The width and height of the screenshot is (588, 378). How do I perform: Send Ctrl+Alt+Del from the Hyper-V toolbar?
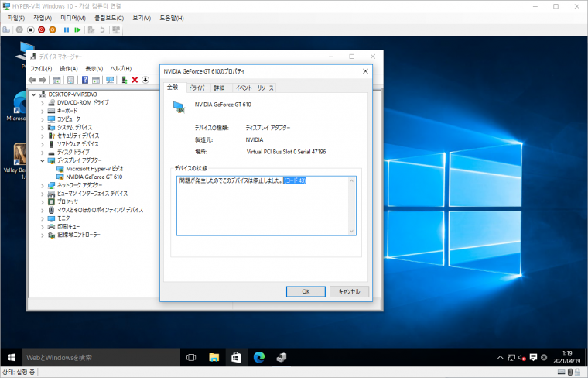click(x=6, y=29)
